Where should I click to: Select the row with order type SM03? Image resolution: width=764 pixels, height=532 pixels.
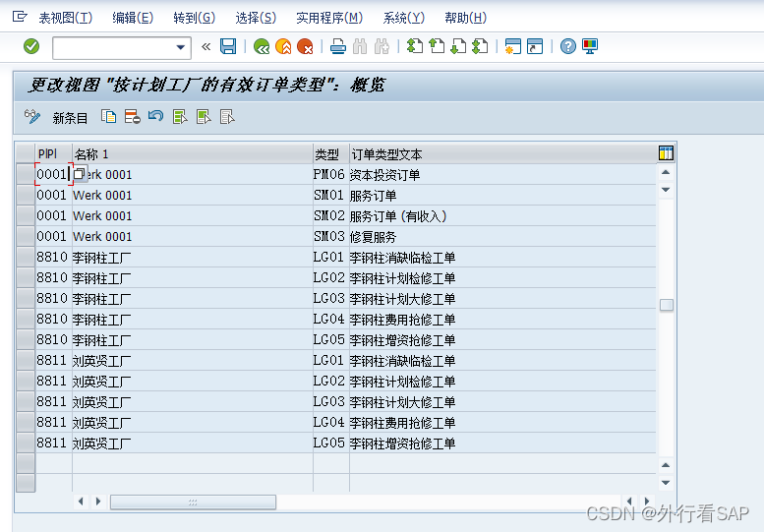coord(26,236)
